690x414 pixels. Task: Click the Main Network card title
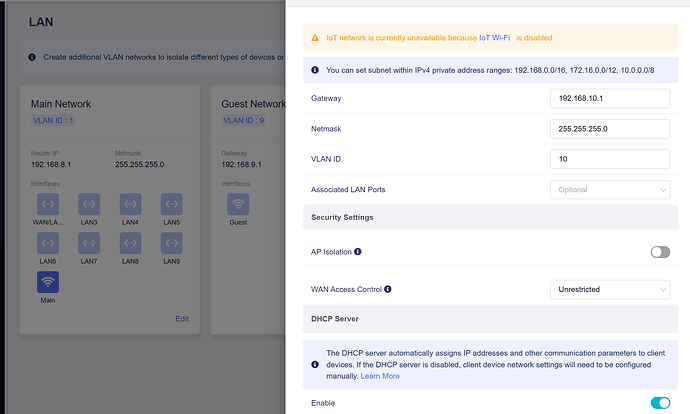[61, 104]
